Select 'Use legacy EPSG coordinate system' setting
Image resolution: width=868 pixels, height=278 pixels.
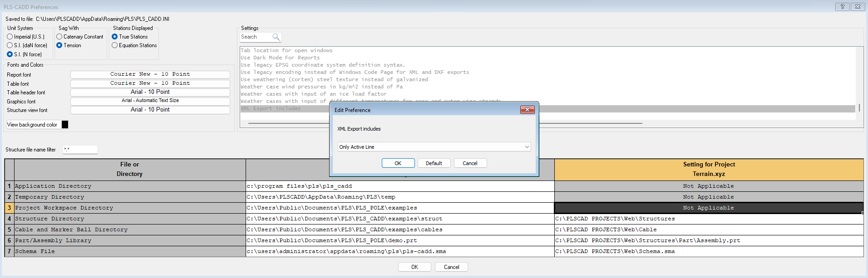click(323, 65)
